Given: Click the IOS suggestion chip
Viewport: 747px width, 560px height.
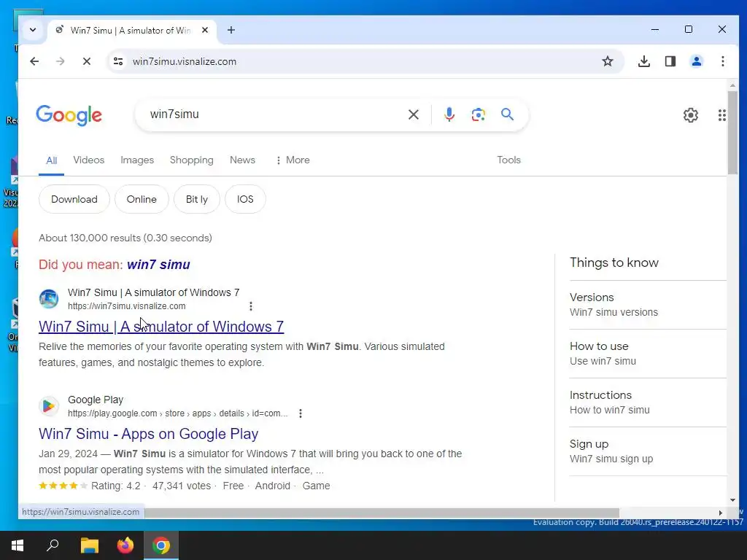Looking at the screenshot, I should 245,199.
